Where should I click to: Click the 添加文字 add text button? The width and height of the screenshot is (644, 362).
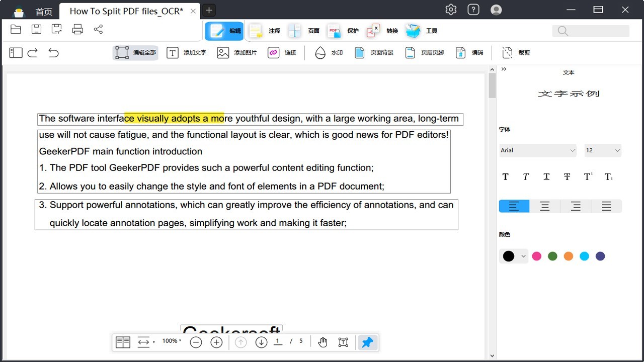(x=186, y=53)
